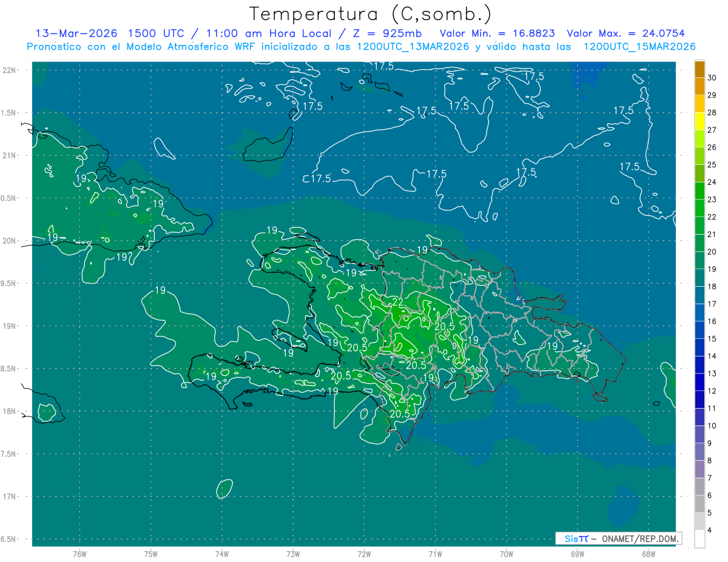Screen dimensions: 728x562
Task: Pick the gray swatch between 5 and 6
Action: point(699,504)
